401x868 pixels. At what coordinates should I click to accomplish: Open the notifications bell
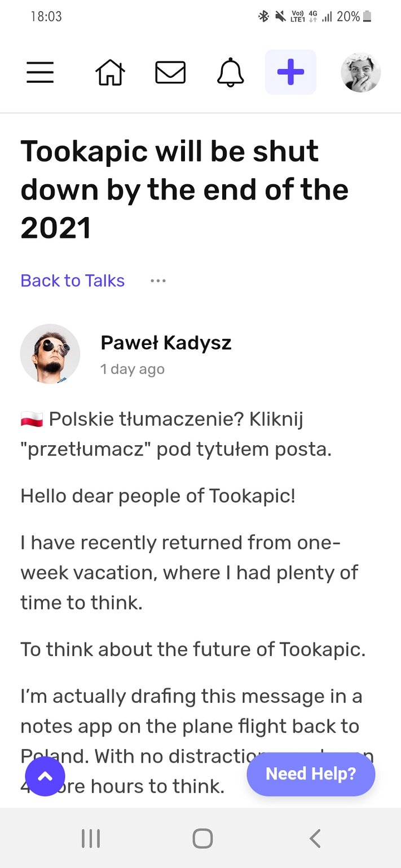point(231,73)
